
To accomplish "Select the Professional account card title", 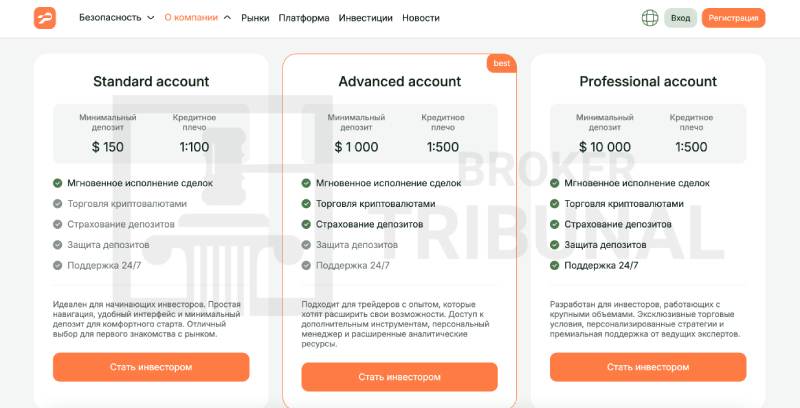I will pos(648,82).
